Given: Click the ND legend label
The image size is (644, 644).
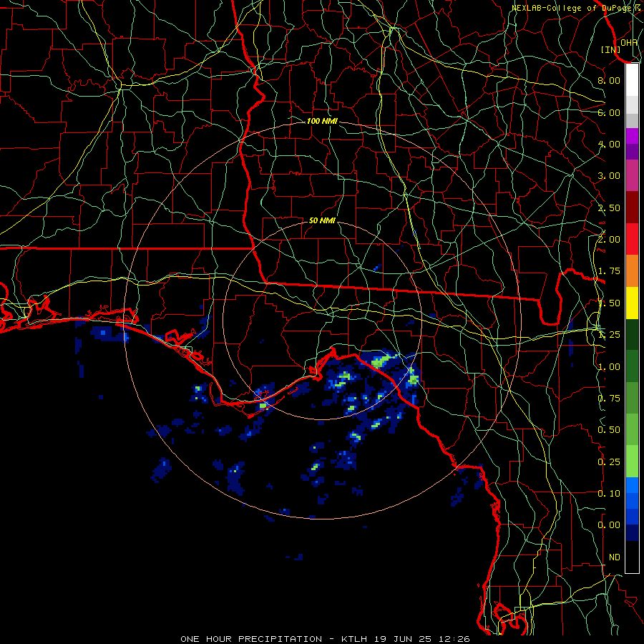Looking at the screenshot, I should (615, 557).
